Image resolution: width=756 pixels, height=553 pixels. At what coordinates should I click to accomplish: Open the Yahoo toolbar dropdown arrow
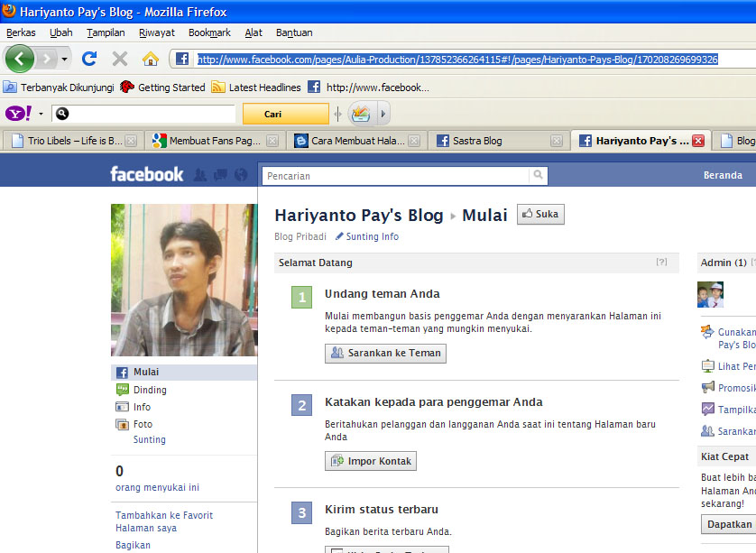(41, 114)
